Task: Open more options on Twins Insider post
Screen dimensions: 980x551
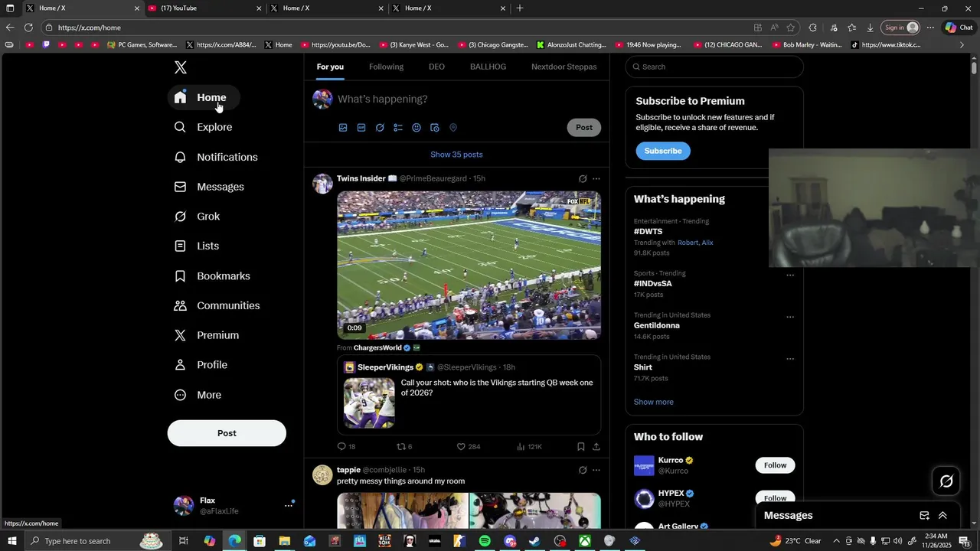Action: [596, 179]
